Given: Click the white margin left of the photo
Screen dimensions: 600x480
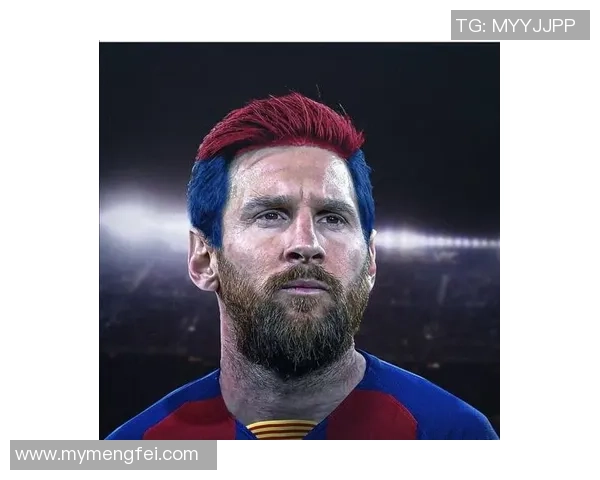Looking at the screenshot, I should [x=50, y=230].
